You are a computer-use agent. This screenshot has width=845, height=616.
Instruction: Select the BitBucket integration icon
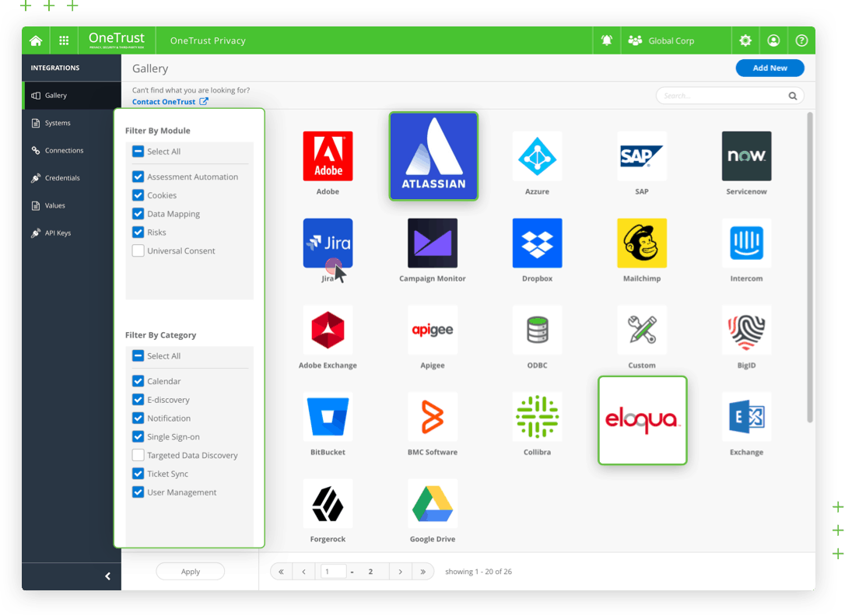tap(328, 416)
